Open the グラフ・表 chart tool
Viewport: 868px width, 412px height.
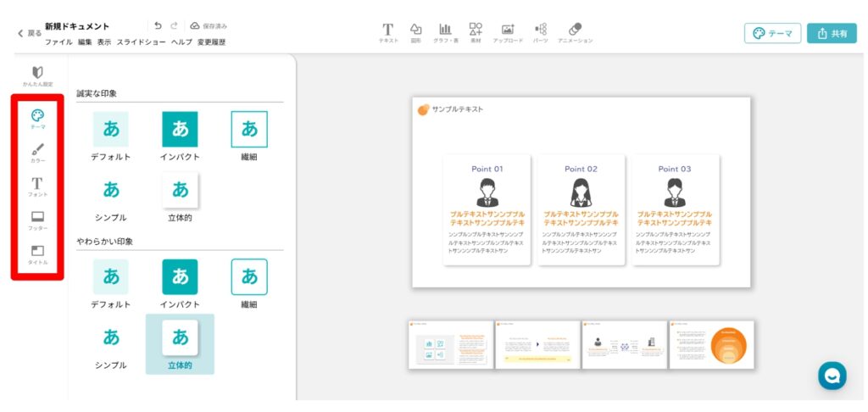click(445, 32)
